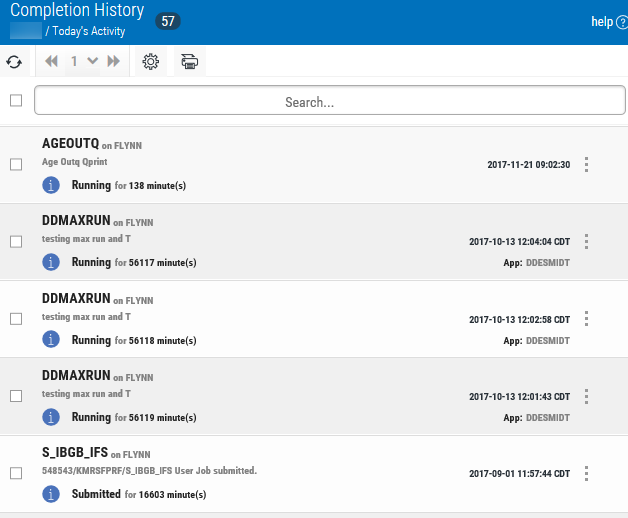Select the DDMAXRUN job at 12:02:58

pyautogui.click(x=16, y=319)
